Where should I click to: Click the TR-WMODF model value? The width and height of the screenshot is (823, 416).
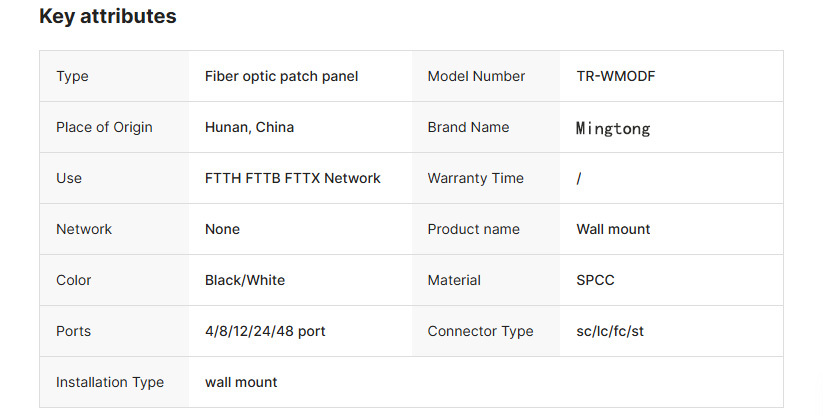616,76
